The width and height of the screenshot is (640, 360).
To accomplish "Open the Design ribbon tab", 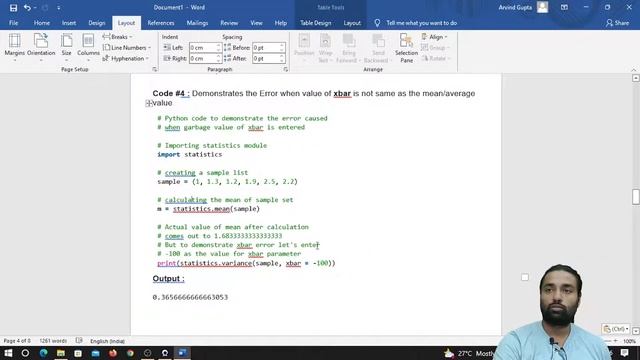I will tap(97, 23).
